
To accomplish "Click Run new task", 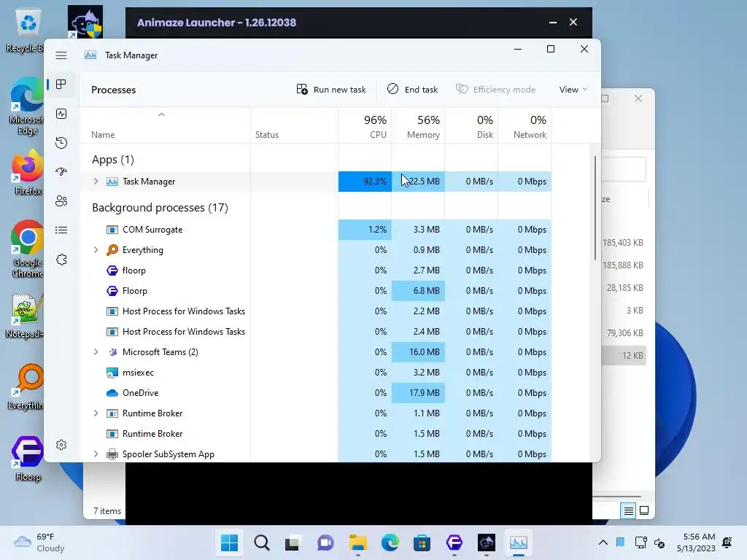I will [x=331, y=90].
